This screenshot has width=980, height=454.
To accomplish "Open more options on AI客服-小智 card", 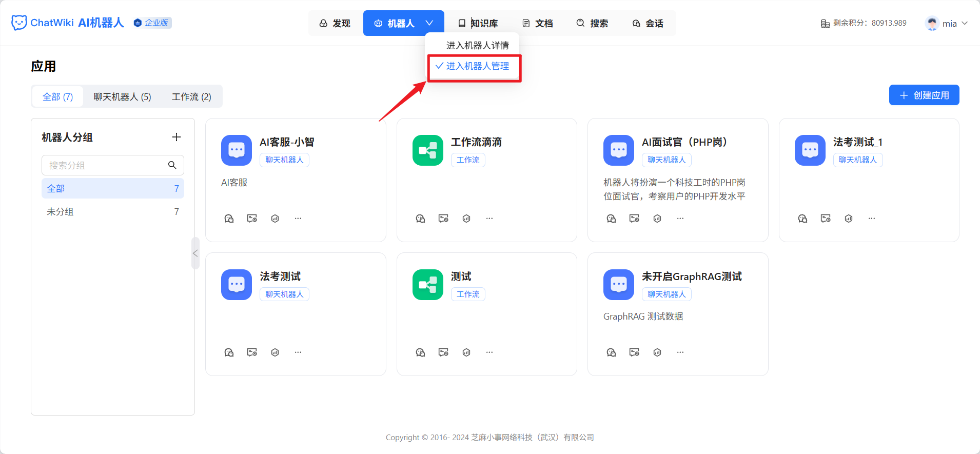I will [298, 219].
